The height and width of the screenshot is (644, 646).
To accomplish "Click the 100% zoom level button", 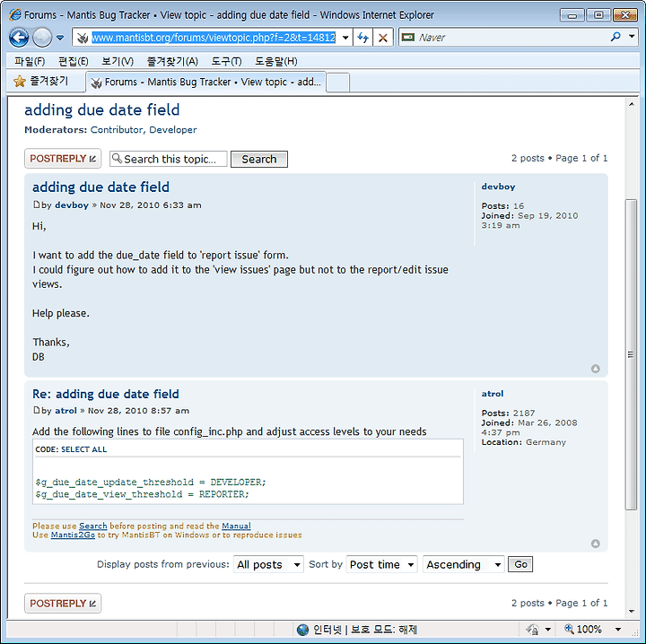I will coord(583,630).
